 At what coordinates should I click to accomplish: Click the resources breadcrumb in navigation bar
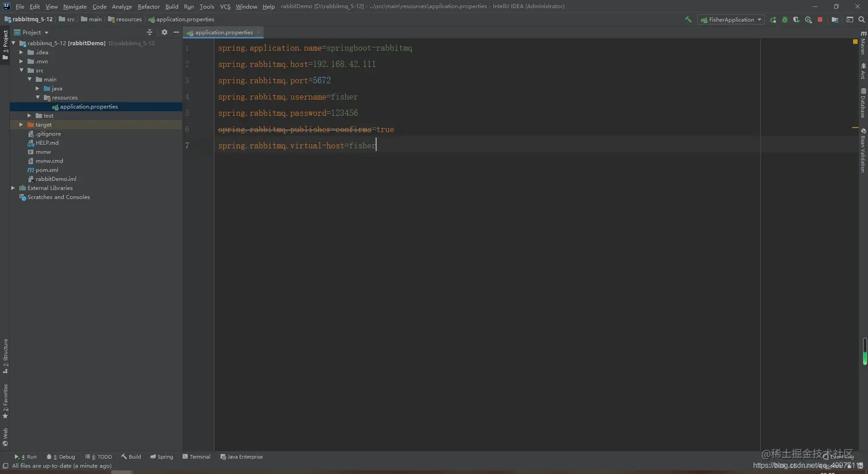click(x=125, y=20)
